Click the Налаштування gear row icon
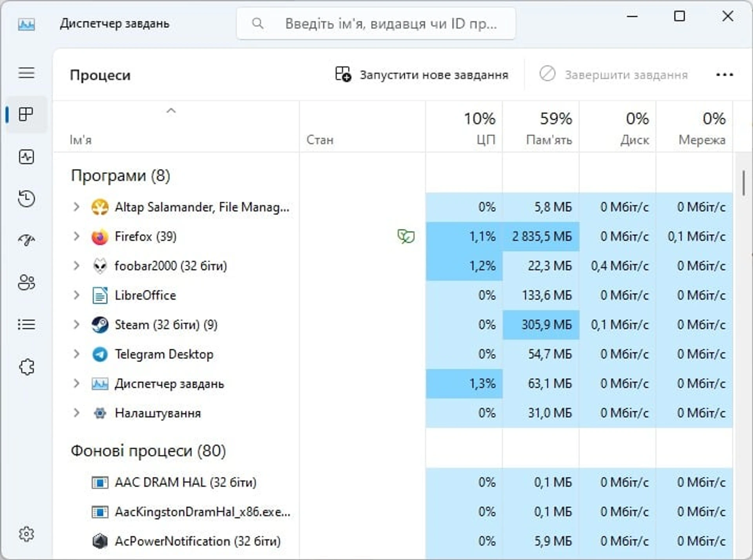 point(100,413)
